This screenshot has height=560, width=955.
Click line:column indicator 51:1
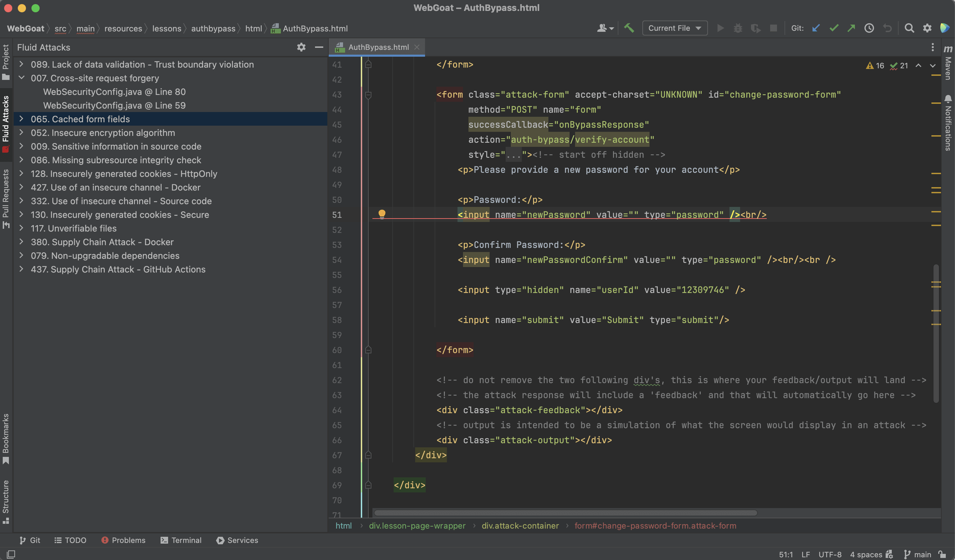coord(786,554)
